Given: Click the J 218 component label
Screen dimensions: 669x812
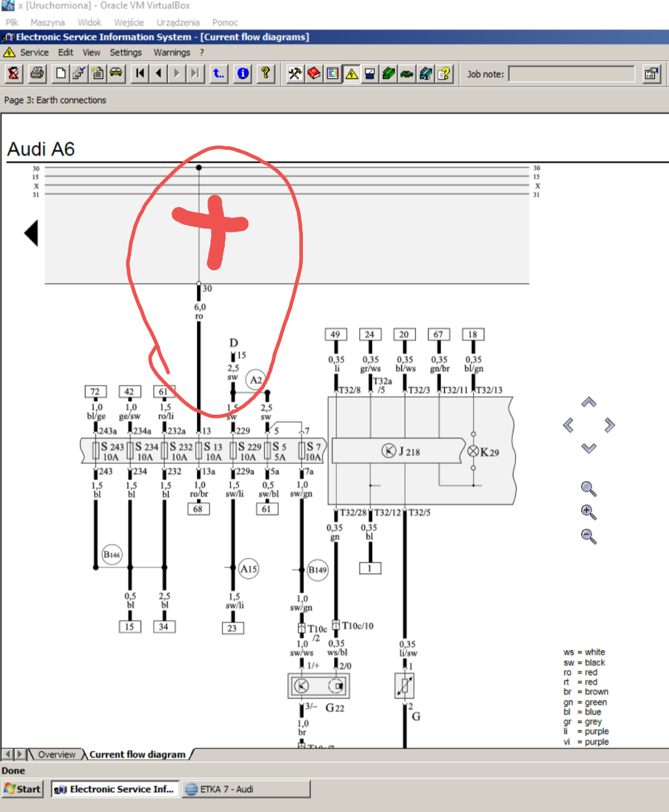Looking at the screenshot, I should click(409, 451).
